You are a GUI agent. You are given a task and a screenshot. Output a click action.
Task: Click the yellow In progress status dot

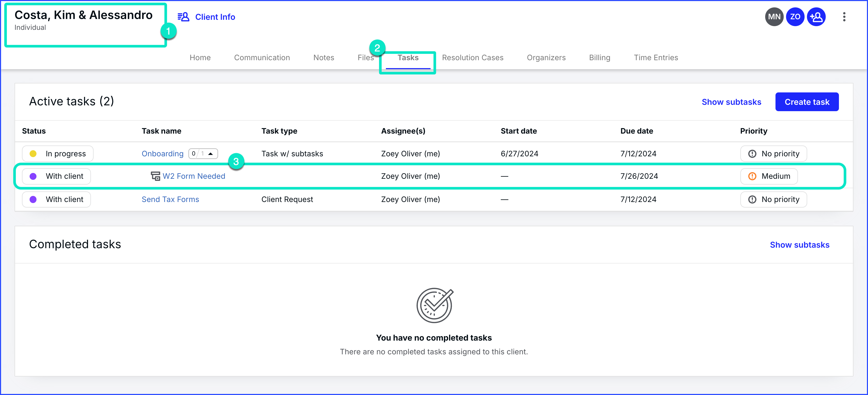[x=33, y=153]
